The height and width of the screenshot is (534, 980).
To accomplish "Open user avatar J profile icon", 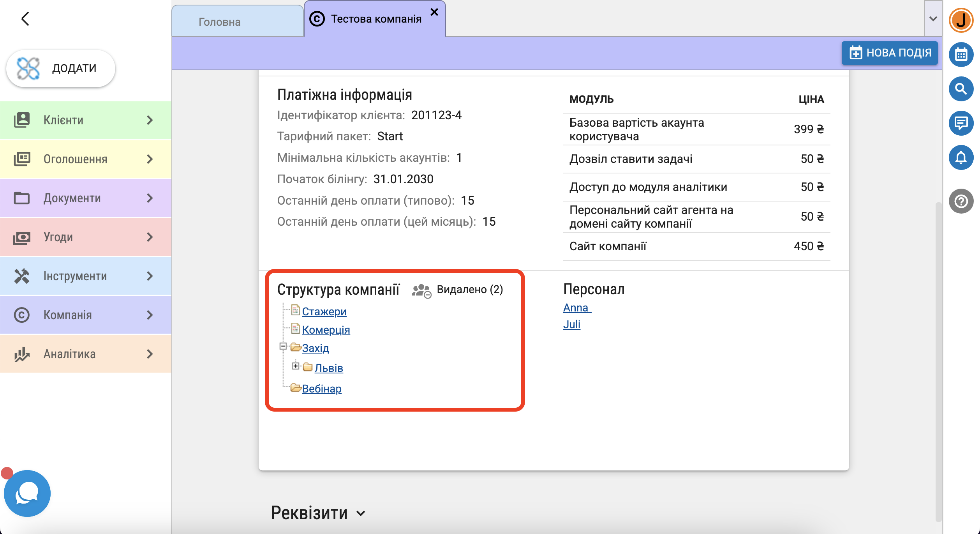I will [x=961, y=20].
